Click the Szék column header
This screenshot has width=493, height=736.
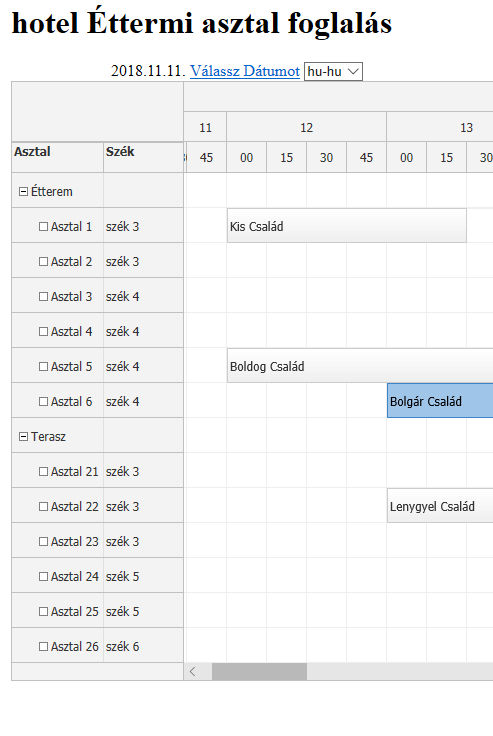[x=143, y=157]
